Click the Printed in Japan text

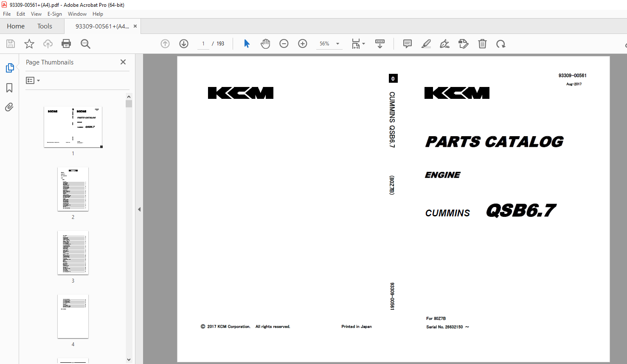357,327
